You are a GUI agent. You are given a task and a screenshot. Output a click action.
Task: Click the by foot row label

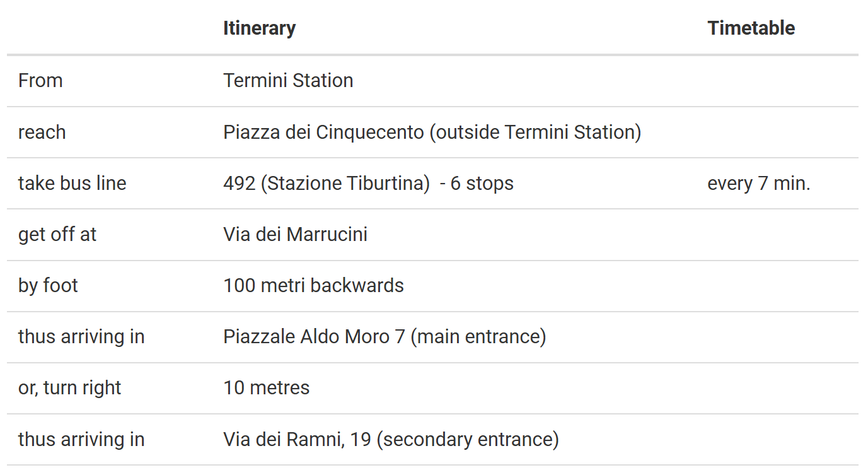tap(48, 286)
